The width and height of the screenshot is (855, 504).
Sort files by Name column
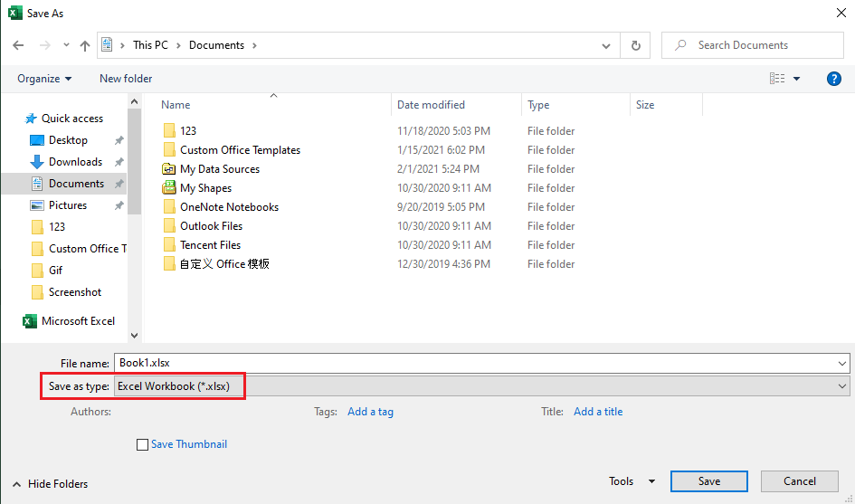[x=176, y=105]
